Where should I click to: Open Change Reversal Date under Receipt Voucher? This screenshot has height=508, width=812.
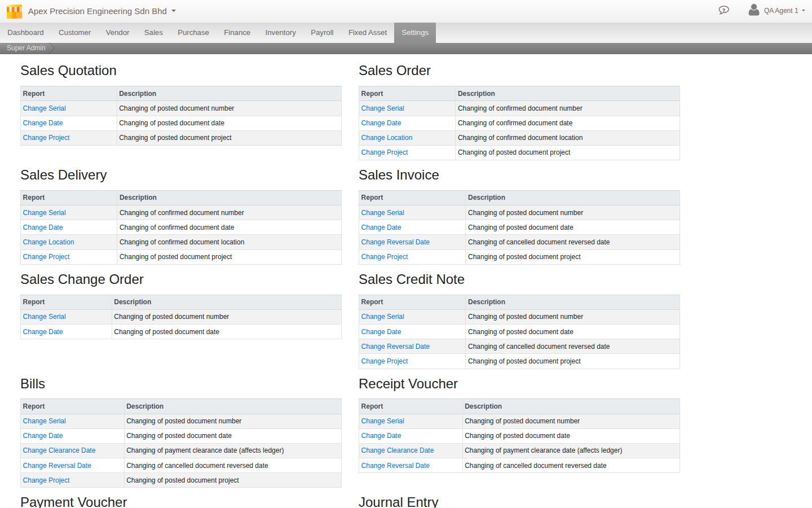point(395,466)
